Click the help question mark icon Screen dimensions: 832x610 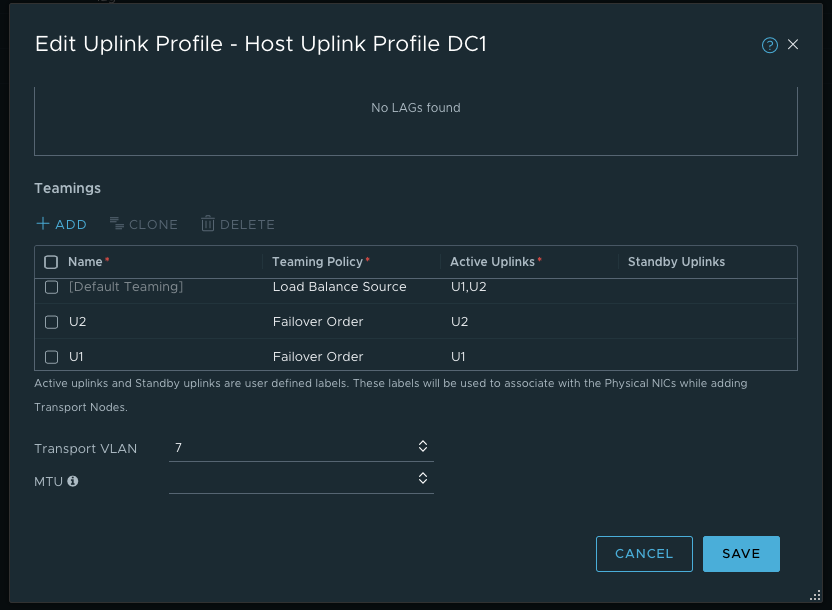[769, 45]
